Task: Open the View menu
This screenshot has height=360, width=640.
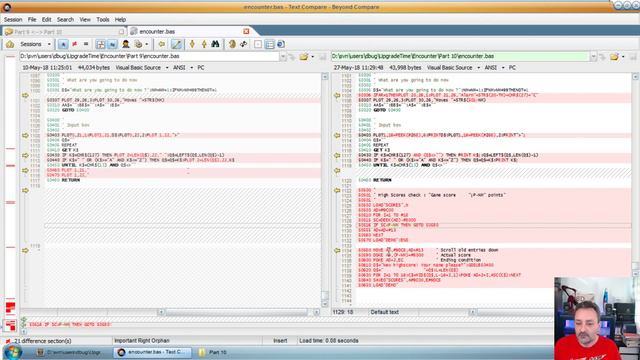Action: [85, 20]
